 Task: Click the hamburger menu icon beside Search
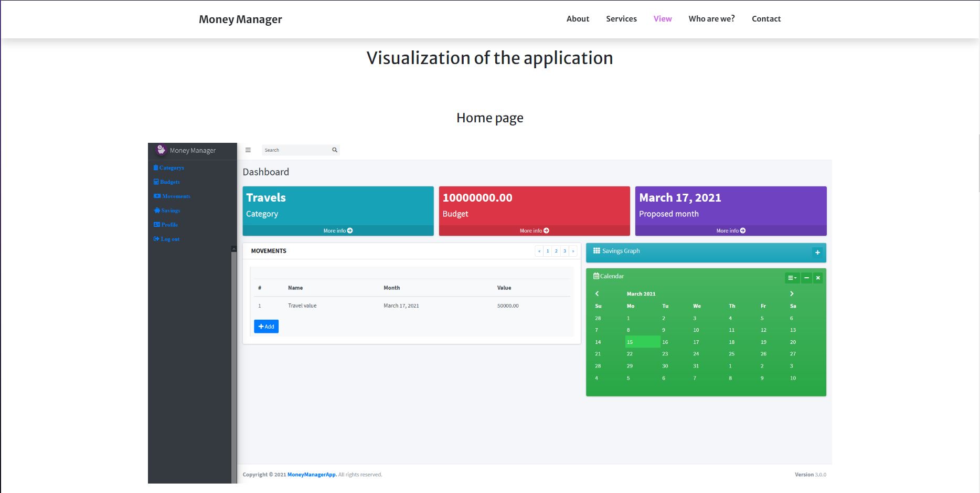tap(248, 150)
